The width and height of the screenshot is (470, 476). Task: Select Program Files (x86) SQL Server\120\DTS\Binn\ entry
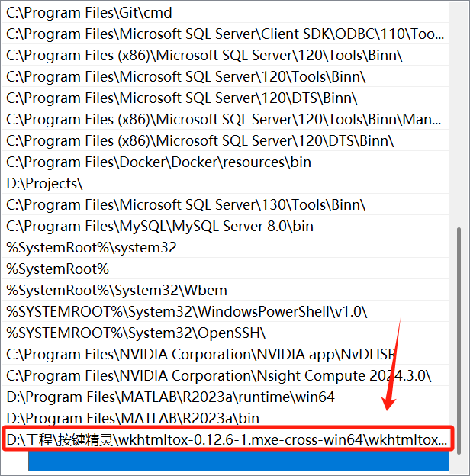pos(225,140)
